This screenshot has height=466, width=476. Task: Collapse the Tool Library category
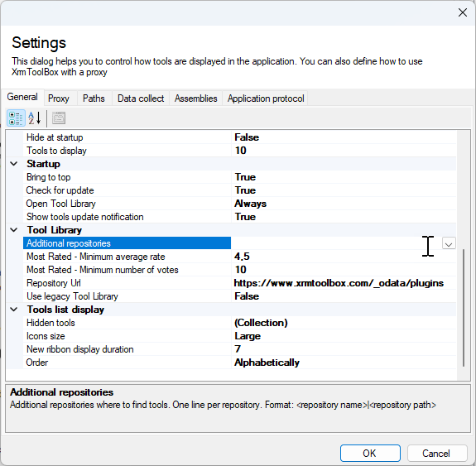14,230
